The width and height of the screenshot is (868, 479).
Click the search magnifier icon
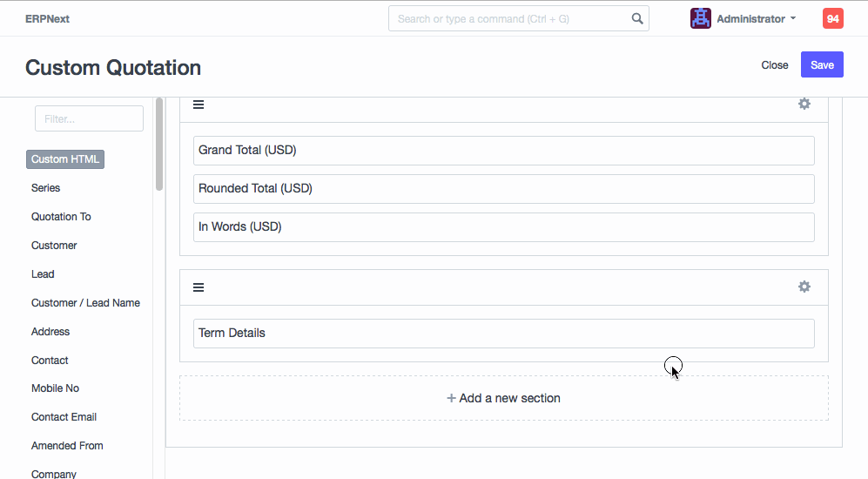[x=637, y=18]
